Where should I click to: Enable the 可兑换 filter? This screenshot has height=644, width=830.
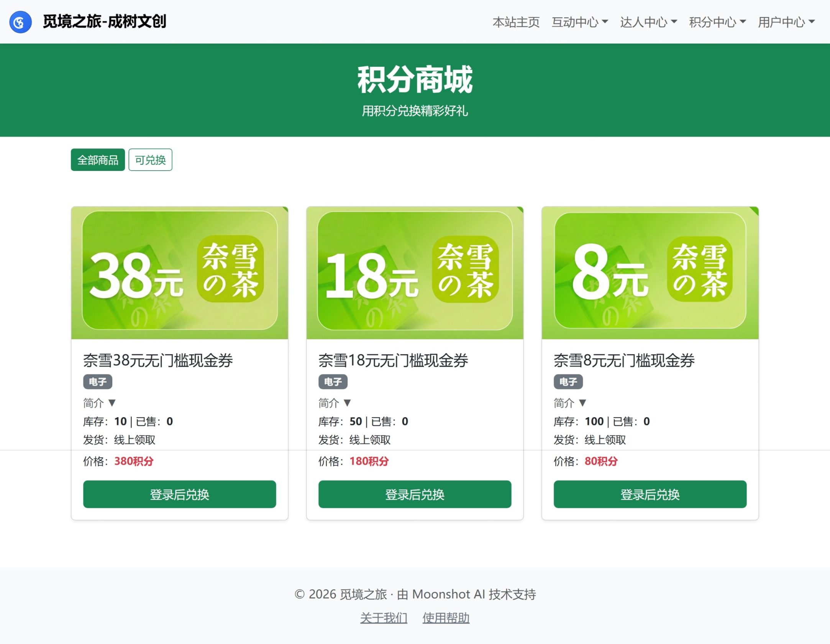[x=150, y=160]
